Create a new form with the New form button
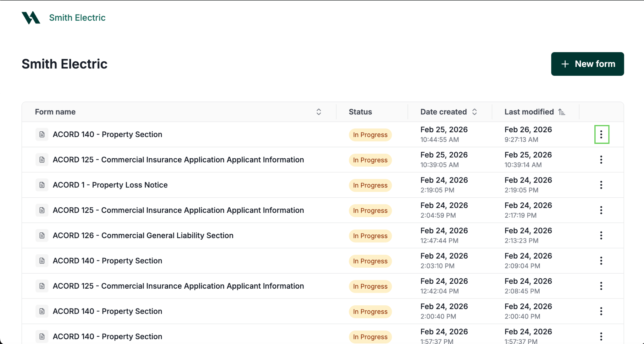 pyautogui.click(x=587, y=64)
